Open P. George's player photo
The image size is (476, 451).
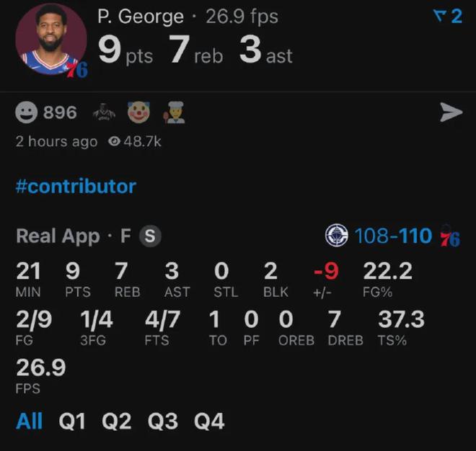(x=50, y=40)
